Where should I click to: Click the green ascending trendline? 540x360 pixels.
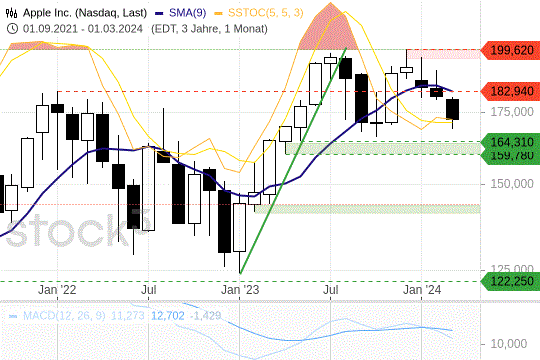(293, 161)
